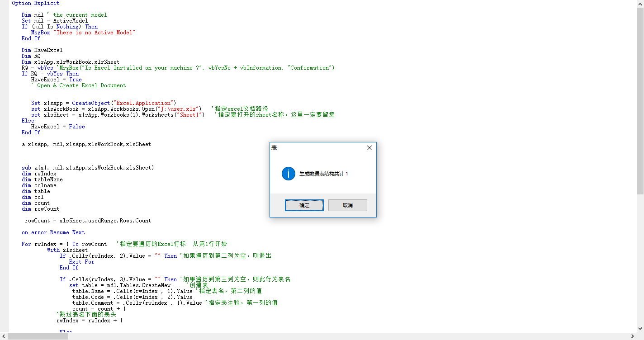Click the rowCount = xlsSheet.usedRange.Rows.Count line
Screen dimensions: 644x340
pyautogui.click(x=88, y=221)
